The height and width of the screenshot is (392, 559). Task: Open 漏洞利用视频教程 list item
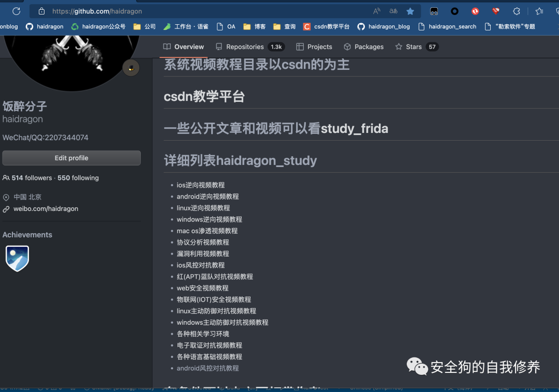[x=203, y=253]
